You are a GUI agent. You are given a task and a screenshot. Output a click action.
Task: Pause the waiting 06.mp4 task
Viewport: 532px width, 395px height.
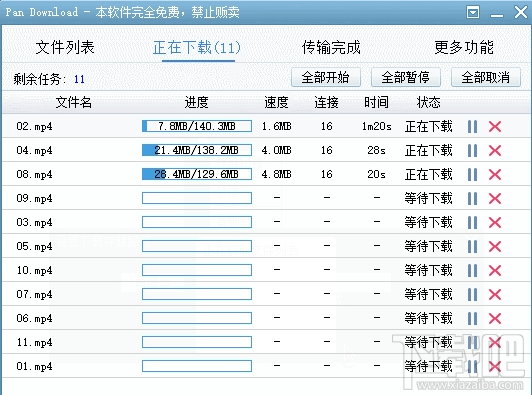pos(472,318)
